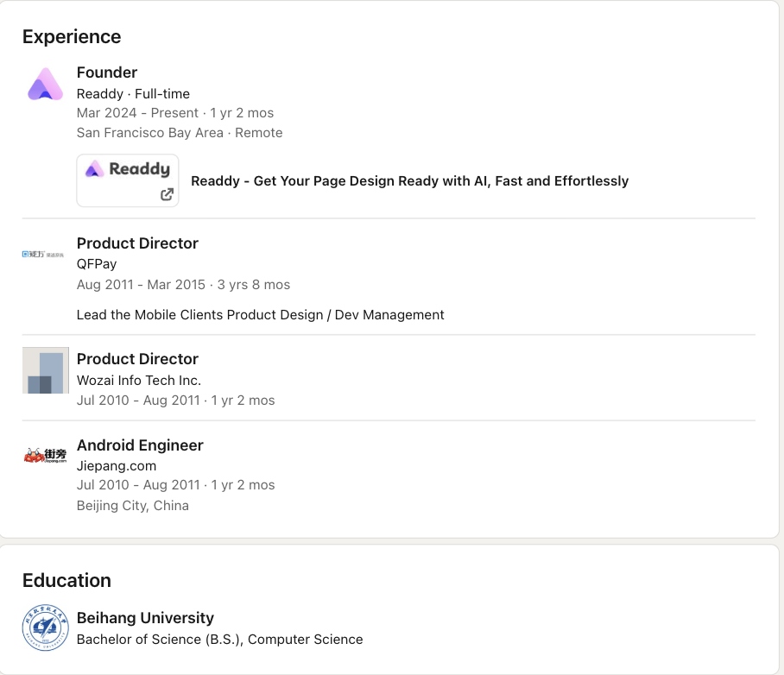Click the 'Bachelor of Science (B.S.), Computer Science' degree

coord(219,640)
